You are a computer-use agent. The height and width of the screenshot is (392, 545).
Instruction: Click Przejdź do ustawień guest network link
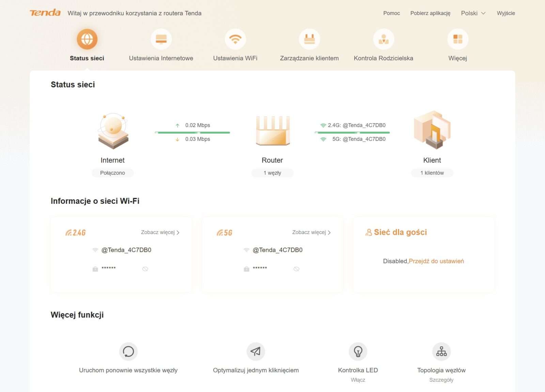point(436,261)
